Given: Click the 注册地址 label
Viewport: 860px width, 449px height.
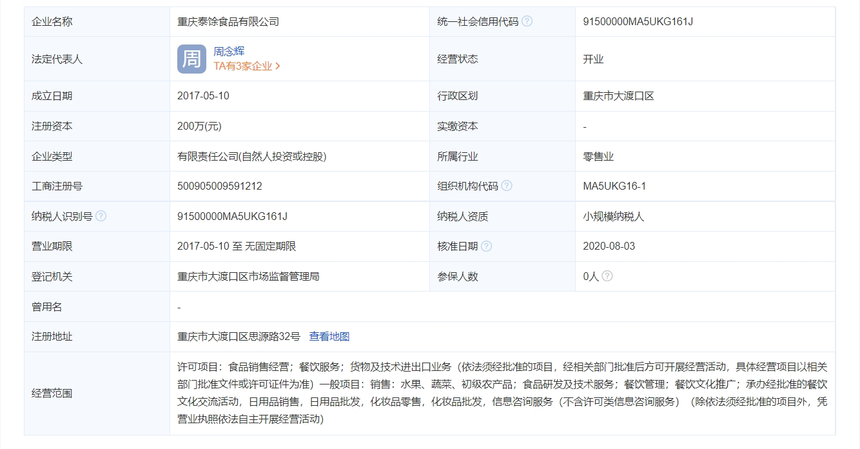Looking at the screenshot, I should pos(52,337).
